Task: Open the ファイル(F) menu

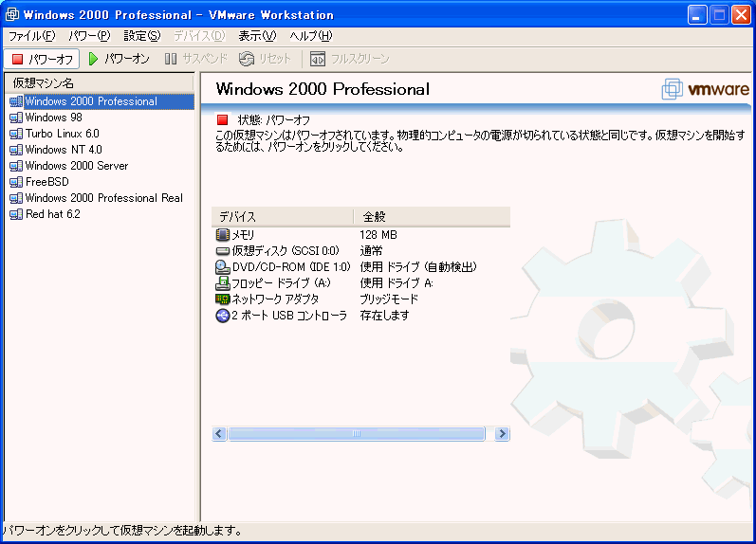Action: click(x=31, y=36)
